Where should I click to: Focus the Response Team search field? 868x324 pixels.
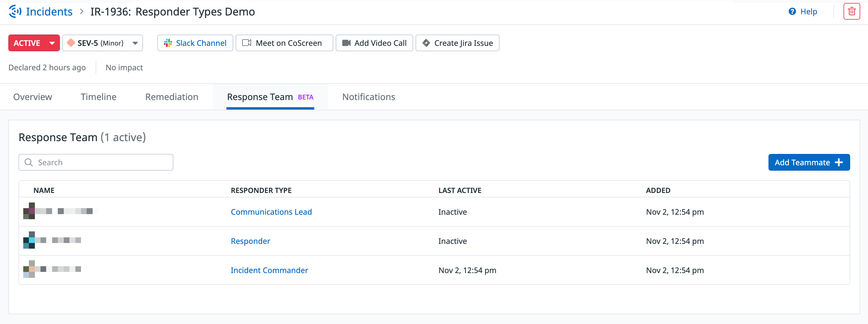[101, 162]
